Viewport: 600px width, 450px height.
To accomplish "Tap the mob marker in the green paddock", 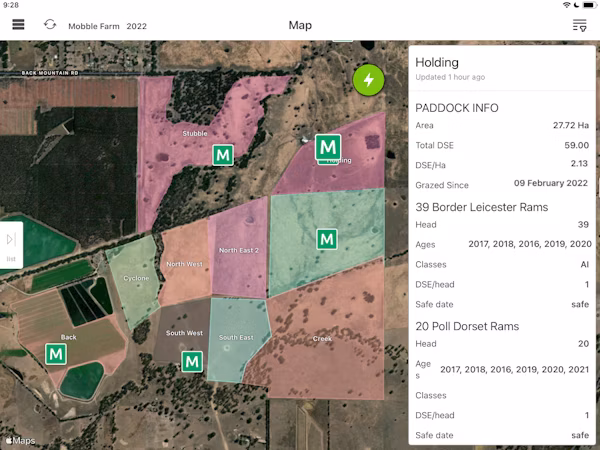I will click(x=327, y=239).
